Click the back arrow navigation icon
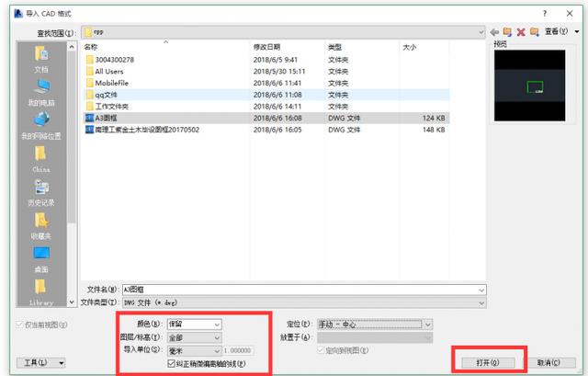 494,31
